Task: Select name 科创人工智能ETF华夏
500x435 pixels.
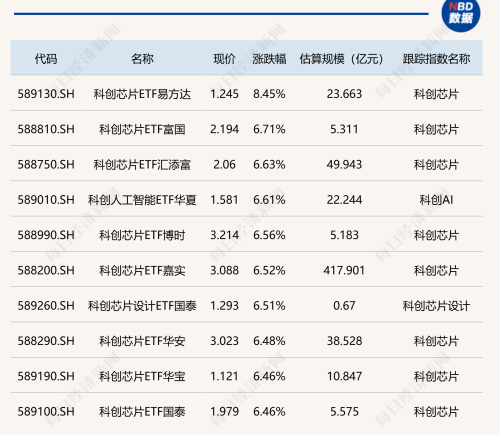Action: tap(142, 200)
